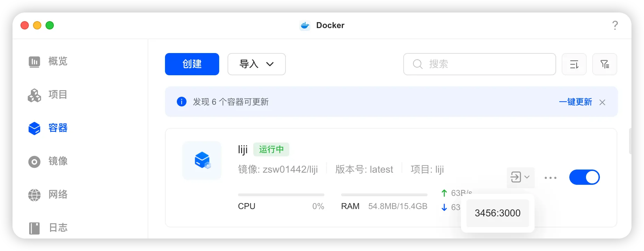Click the blue info icon in update banner
644x251 pixels.
(x=182, y=102)
